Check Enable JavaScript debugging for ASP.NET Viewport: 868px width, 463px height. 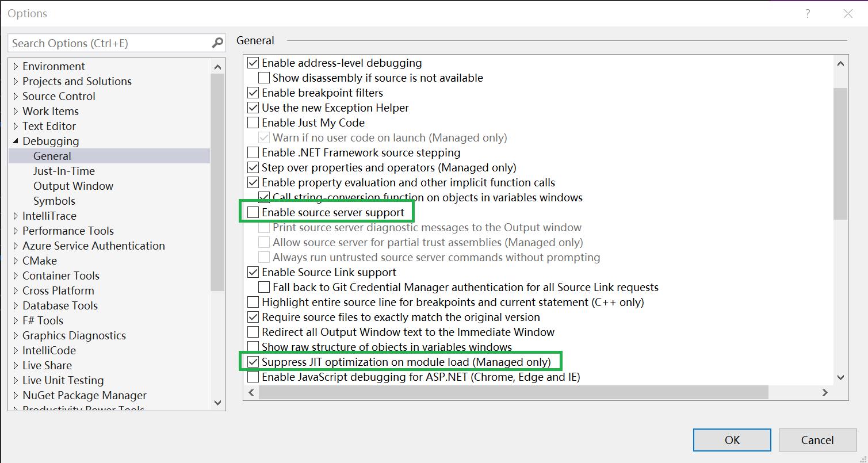tap(253, 377)
